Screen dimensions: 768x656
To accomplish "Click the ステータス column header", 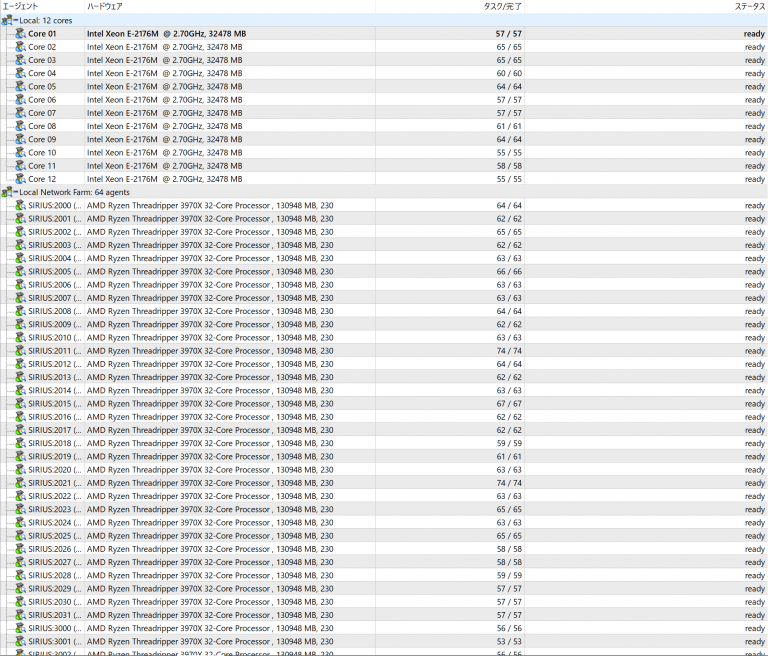I will (x=748, y=6).
